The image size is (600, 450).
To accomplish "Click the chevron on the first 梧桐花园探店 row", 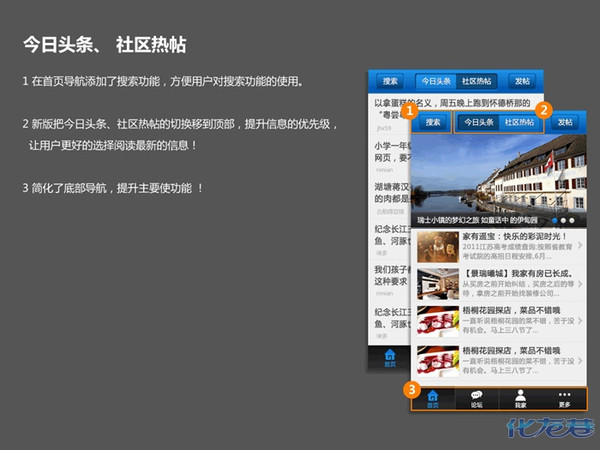I will pos(581,322).
